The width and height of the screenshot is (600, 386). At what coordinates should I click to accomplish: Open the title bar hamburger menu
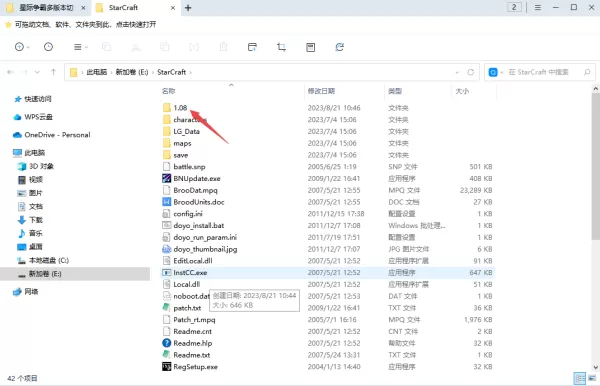[538, 8]
